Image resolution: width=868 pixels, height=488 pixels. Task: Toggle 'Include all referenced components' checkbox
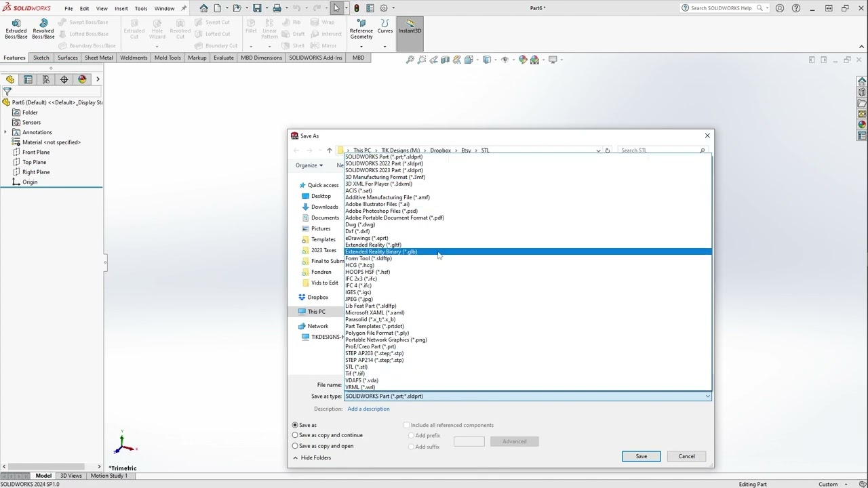[x=407, y=425]
